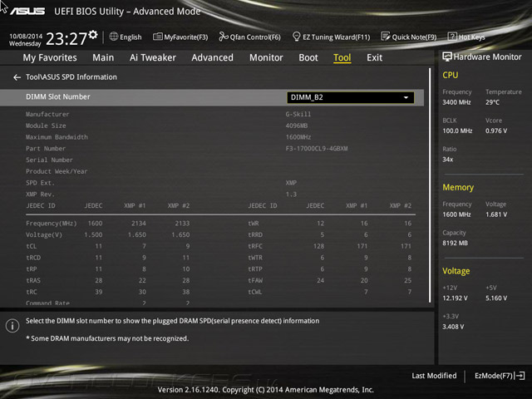
Task: Switch to the Main tab
Action: click(x=103, y=57)
